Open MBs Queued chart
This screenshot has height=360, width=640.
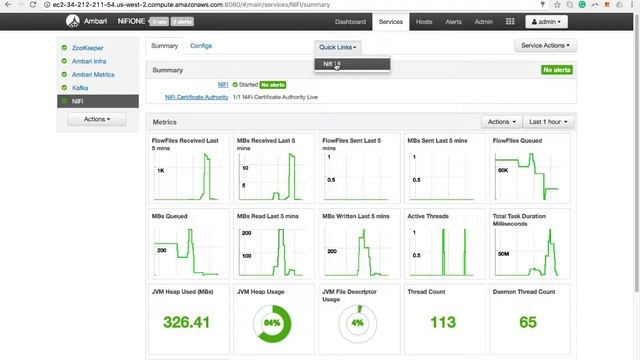[x=188, y=244]
